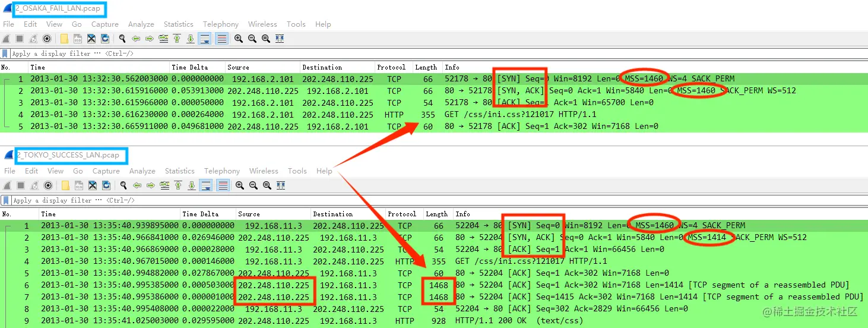Open Wireless menu in TOKYO_SUCCESS_LAN window
Image resolution: width=868 pixels, height=328 pixels.
click(x=264, y=171)
